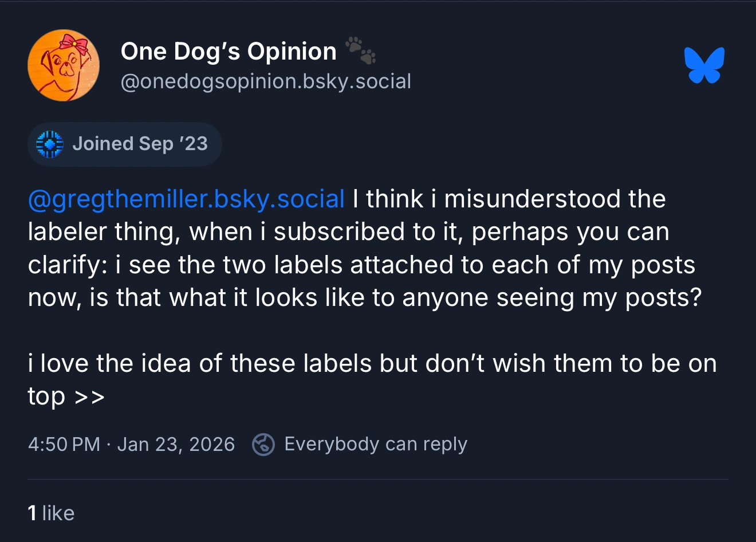Screen dimensions: 756x542
Task: Click the One Dog's Opinion profile avatar
Action: tap(64, 65)
